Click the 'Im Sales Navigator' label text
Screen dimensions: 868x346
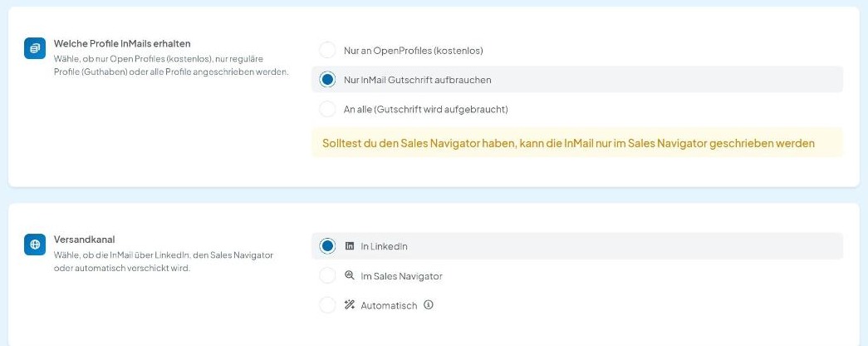[x=402, y=276]
